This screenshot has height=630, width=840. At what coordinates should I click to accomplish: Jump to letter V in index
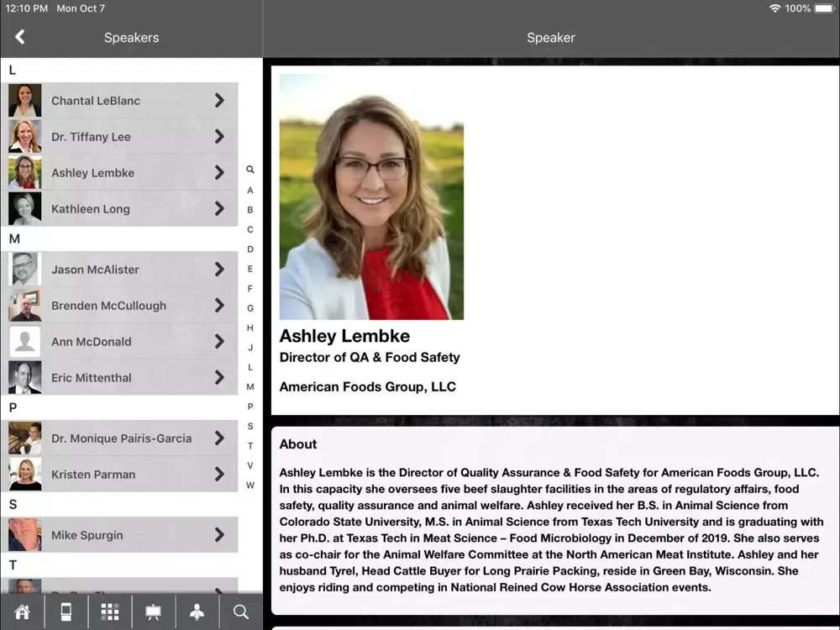[x=250, y=465]
